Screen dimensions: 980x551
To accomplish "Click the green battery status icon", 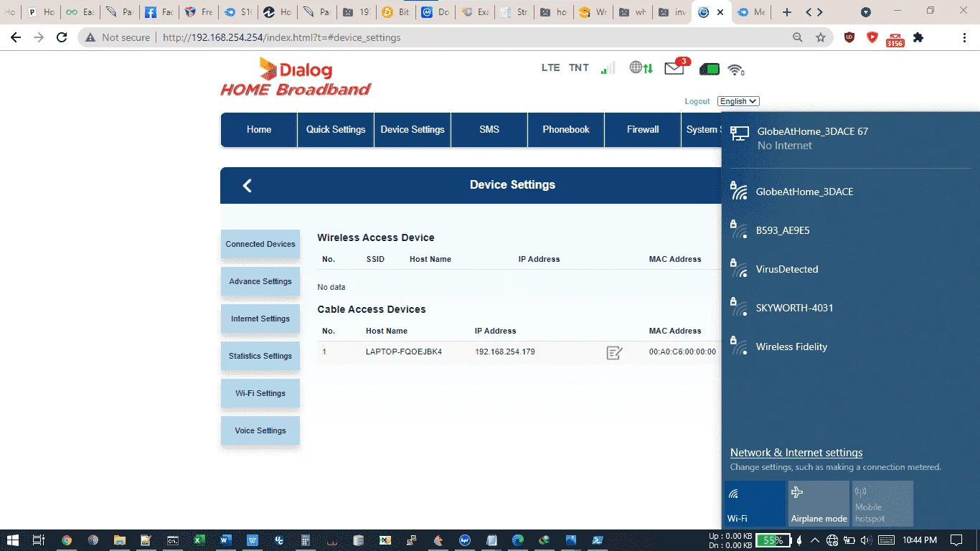I will tap(709, 70).
